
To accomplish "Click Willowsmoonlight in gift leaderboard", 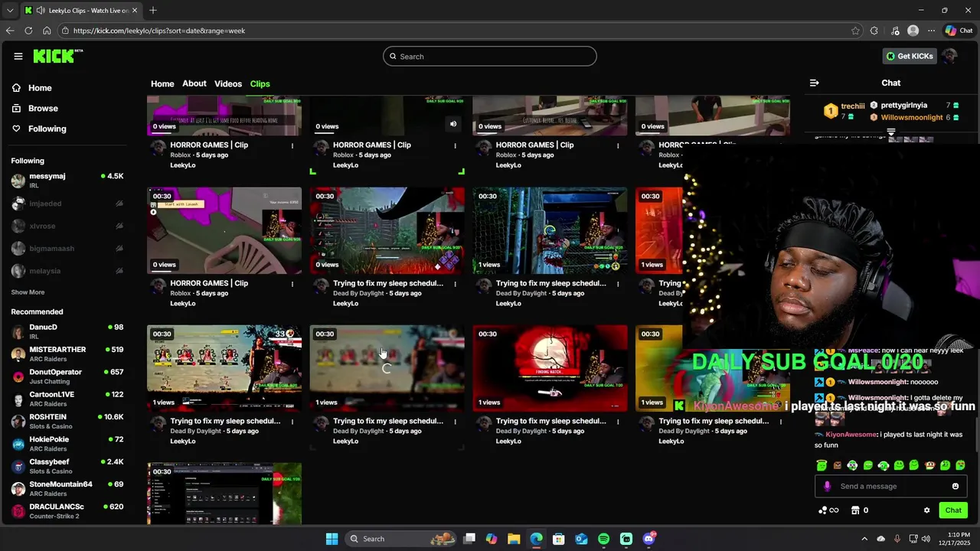I will 912,117.
